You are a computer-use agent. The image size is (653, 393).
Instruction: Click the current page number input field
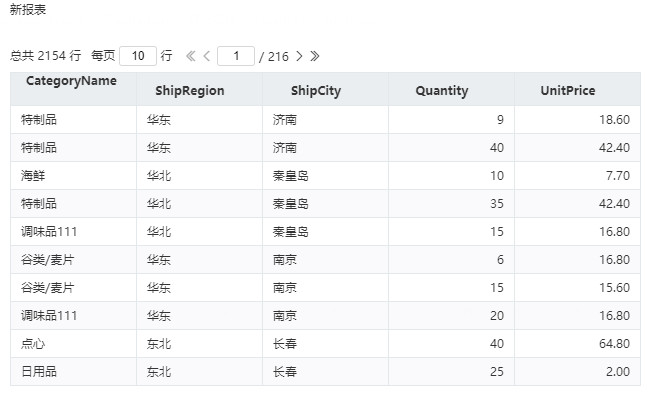click(236, 56)
